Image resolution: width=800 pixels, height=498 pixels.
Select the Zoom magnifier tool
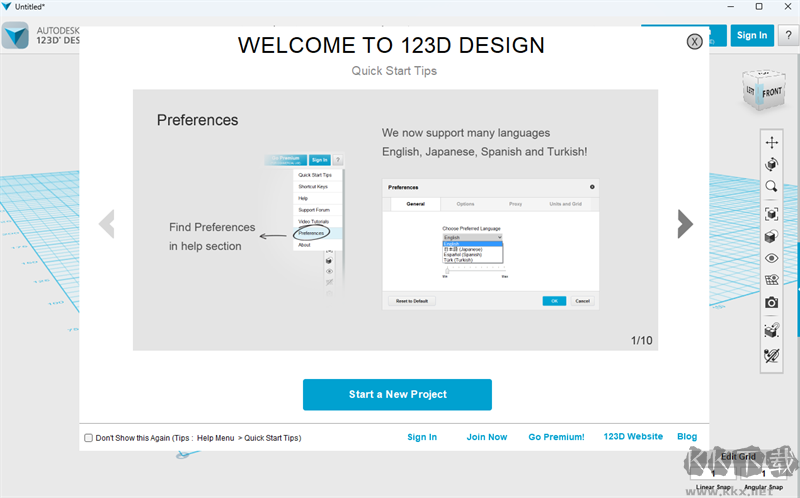tap(771, 186)
